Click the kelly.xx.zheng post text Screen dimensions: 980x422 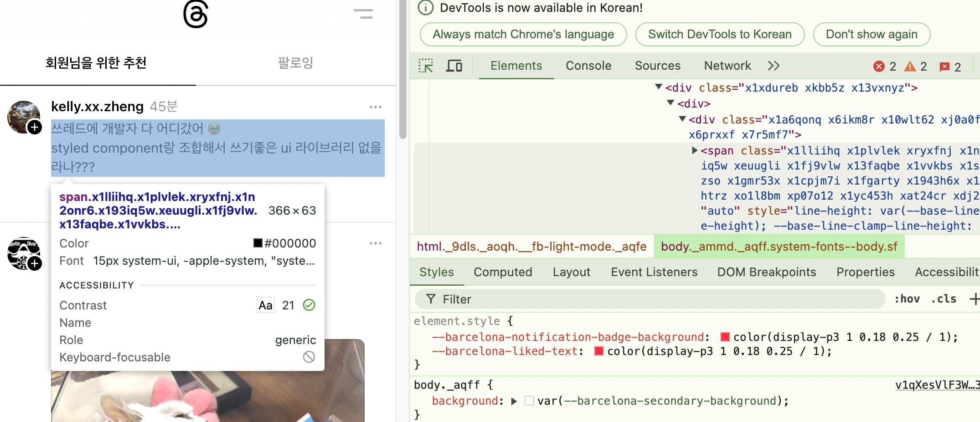coord(217,148)
